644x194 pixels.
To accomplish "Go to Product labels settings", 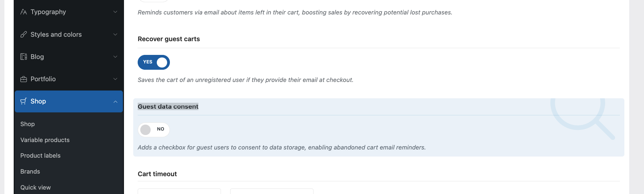I will pos(40,155).
